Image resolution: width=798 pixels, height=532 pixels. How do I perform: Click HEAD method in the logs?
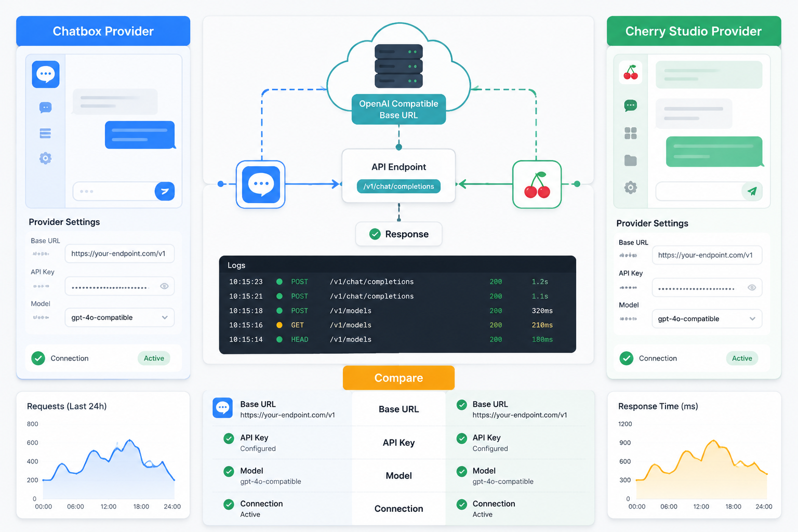click(300, 339)
